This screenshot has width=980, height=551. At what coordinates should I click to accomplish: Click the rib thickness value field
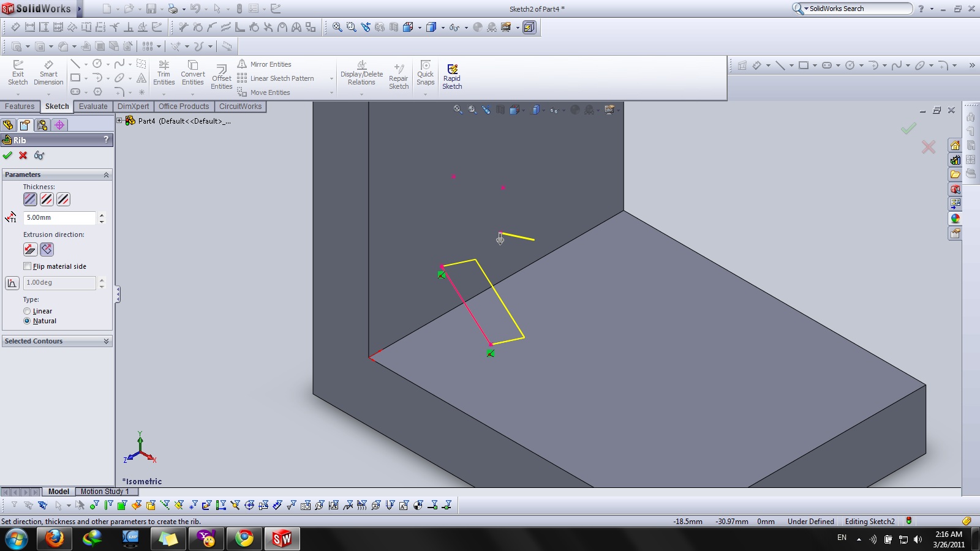click(x=59, y=217)
